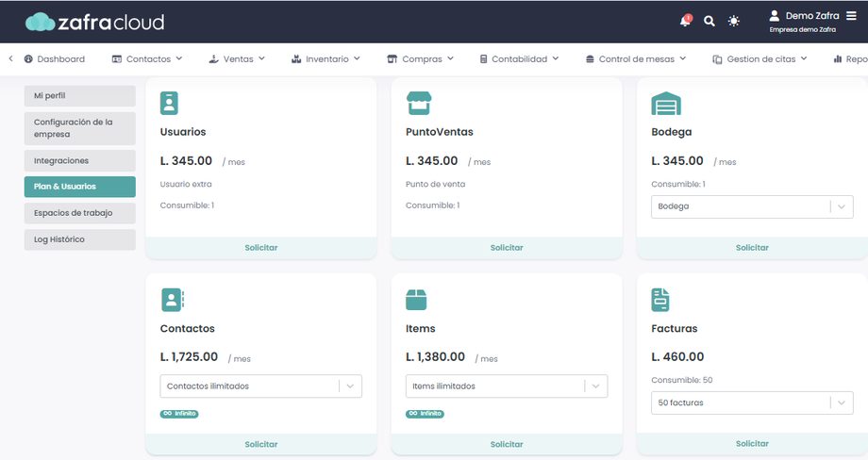This screenshot has width=868, height=460.
Task: Click the search magnifier icon
Action: point(709,22)
